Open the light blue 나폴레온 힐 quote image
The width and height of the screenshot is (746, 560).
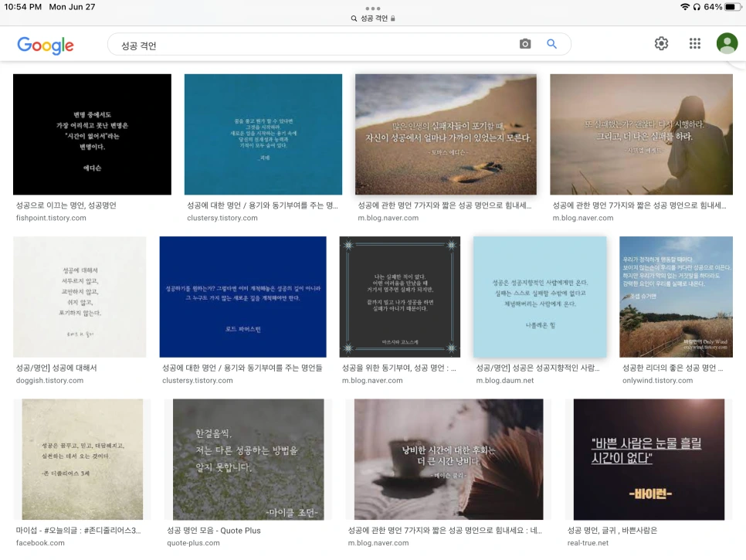540,297
